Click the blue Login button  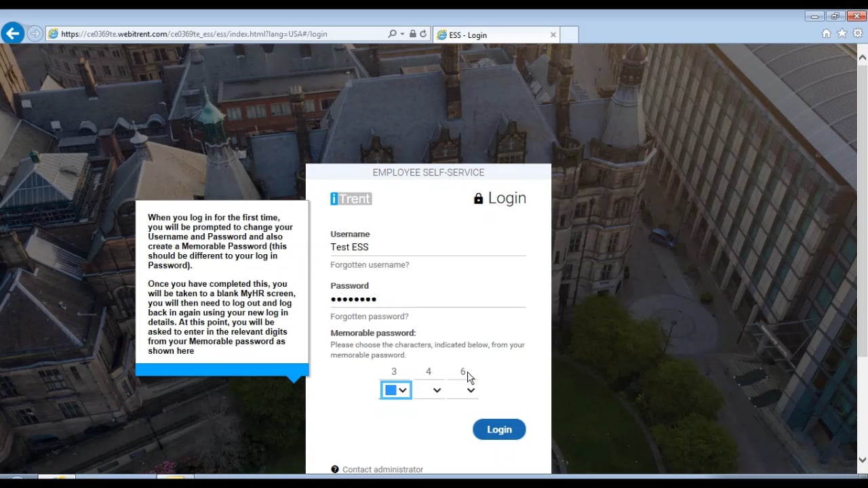pyautogui.click(x=499, y=430)
